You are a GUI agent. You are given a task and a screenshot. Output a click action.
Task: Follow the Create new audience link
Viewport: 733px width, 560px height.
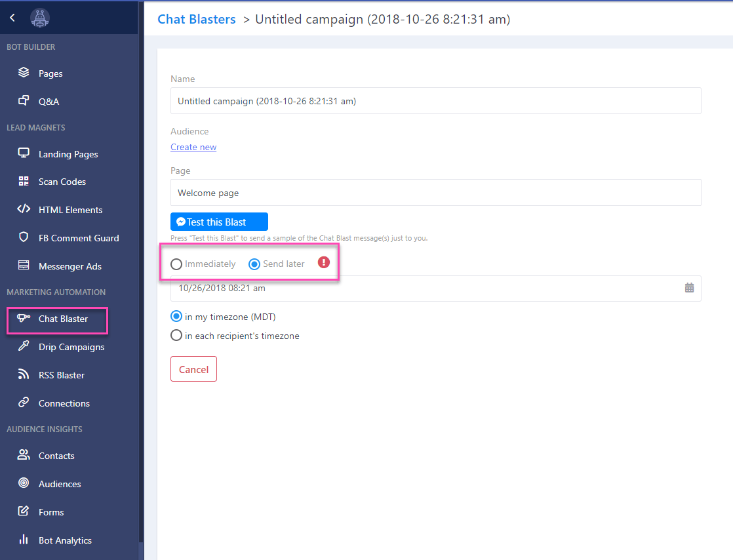click(193, 148)
